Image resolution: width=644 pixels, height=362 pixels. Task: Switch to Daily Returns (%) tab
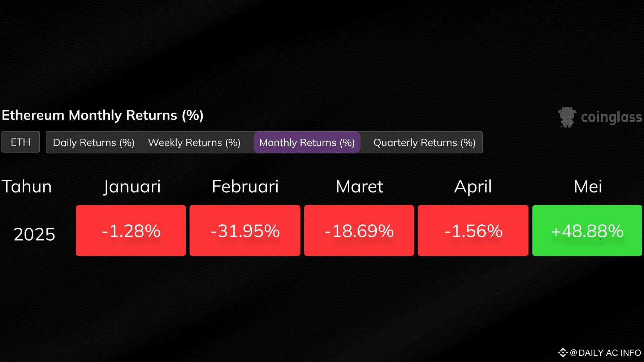point(94,142)
